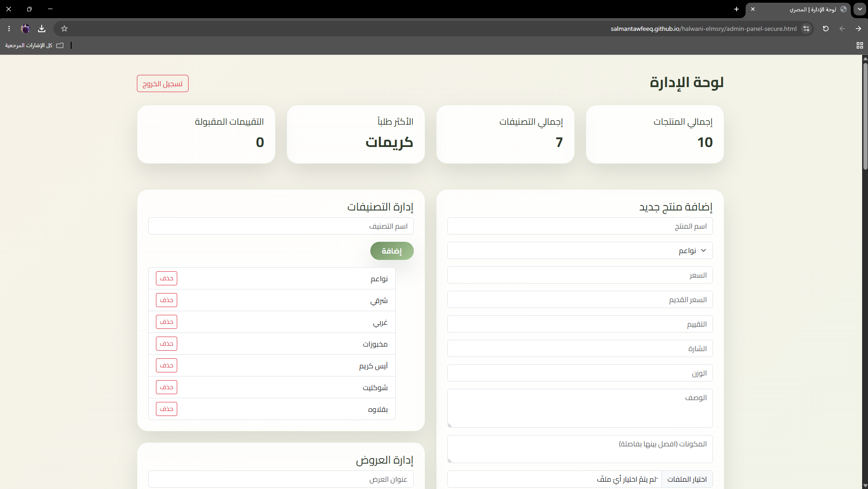Delete the غربي category
The width and height of the screenshot is (868, 489).
pos(166,322)
